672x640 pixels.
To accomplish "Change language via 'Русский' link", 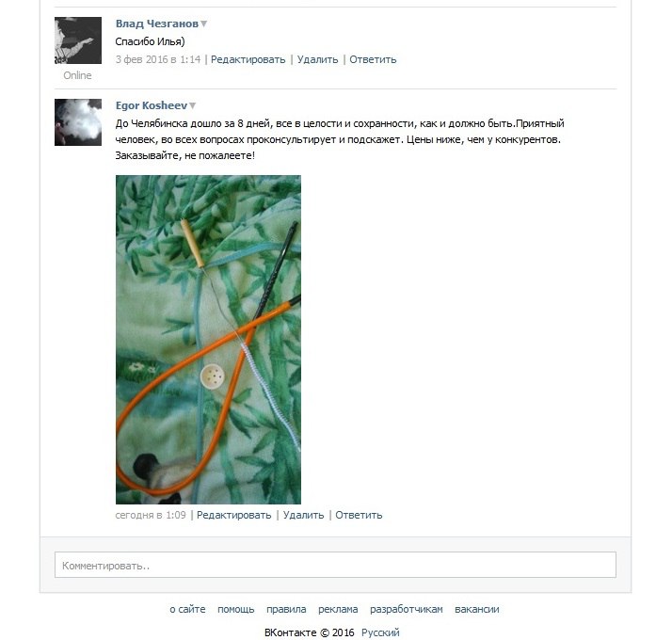I will point(380,632).
